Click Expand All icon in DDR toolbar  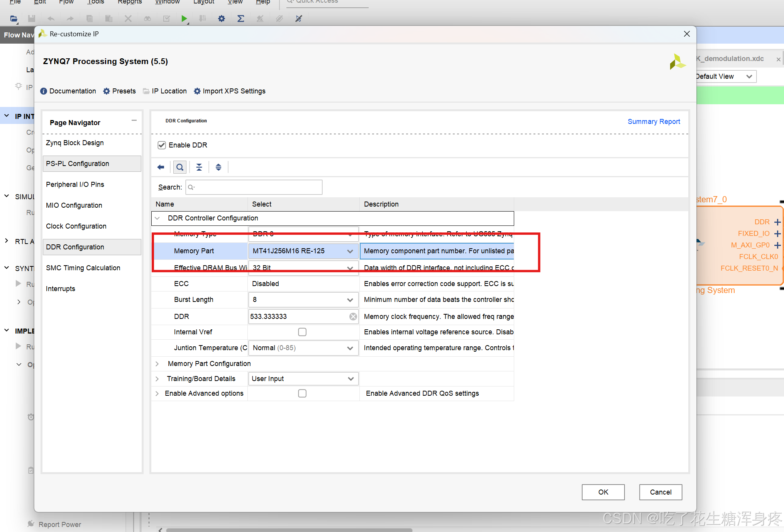click(x=218, y=167)
